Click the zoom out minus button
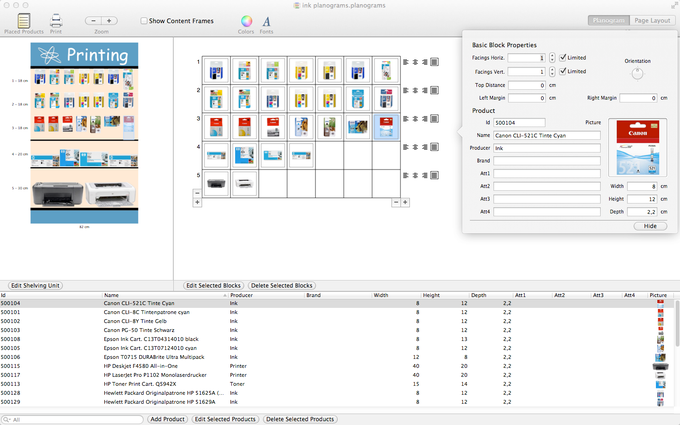 tap(92, 20)
